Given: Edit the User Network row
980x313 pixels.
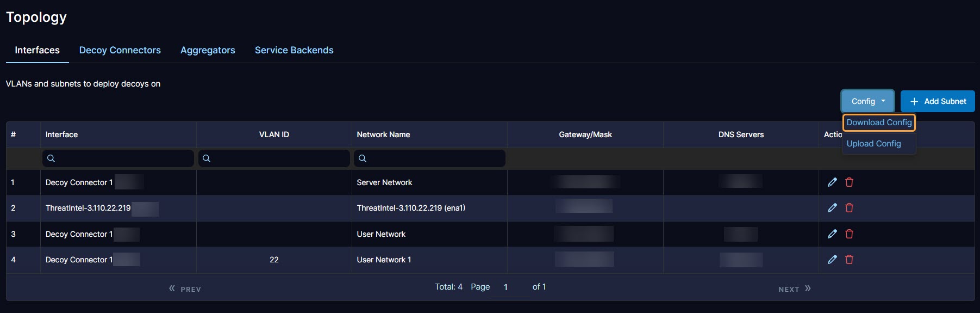Looking at the screenshot, I should click(832, 234).
